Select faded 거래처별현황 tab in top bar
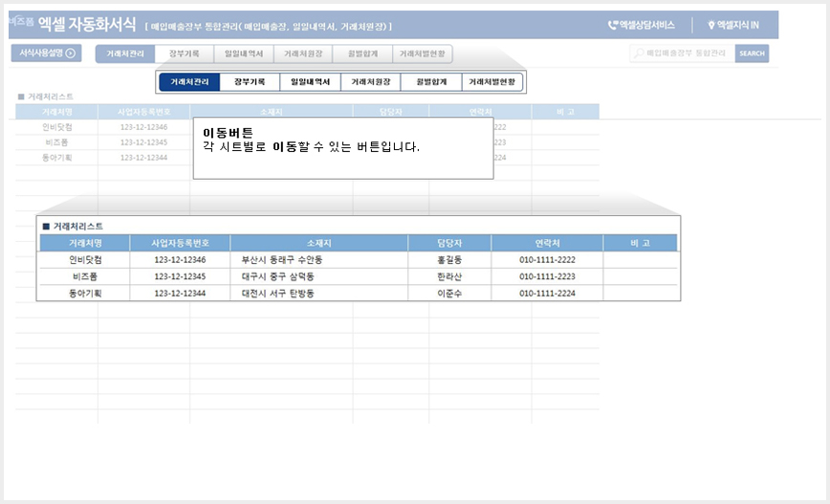This screenshot has height=504, width=830. 422,54
